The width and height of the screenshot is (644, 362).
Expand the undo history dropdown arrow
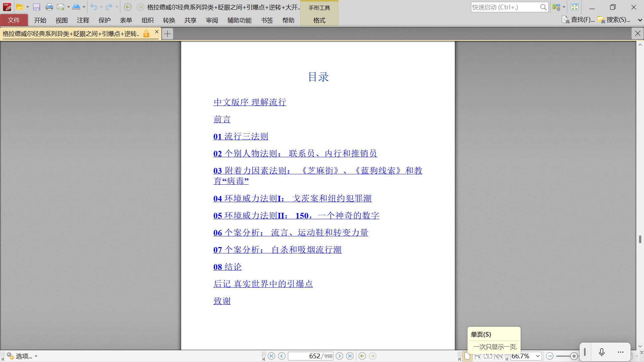tap(101, 7)
